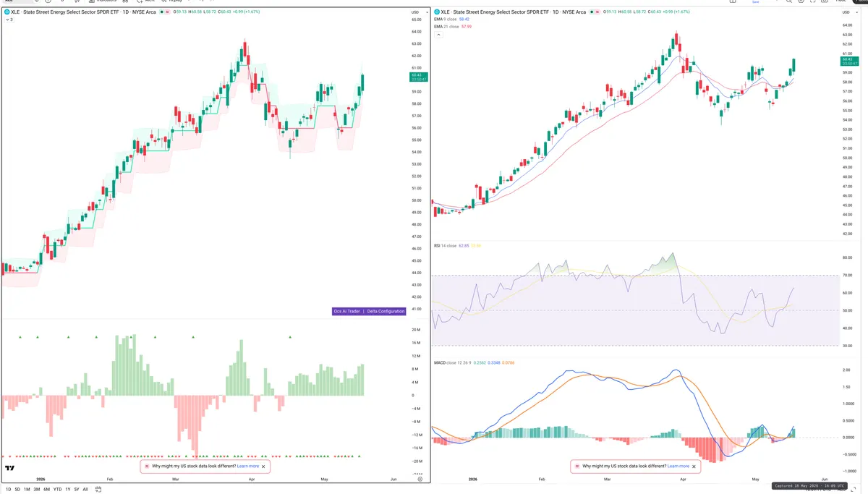Click the Delta Configuration label
The width and height of the screenshot is (868, 494).
(x=386, y=311)
